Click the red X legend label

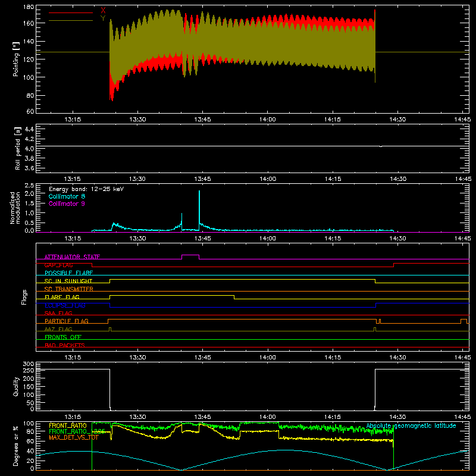(103, 10)
